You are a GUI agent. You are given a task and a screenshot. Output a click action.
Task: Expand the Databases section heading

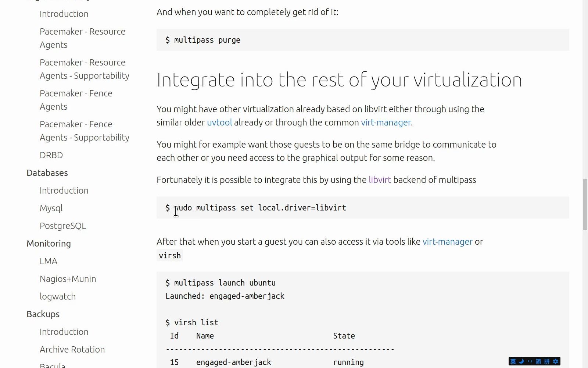point(47,173)
